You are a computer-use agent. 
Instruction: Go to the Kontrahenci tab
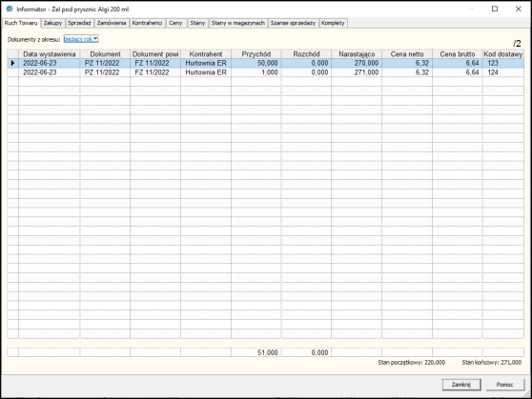pyautogui.click(x=147, y=23)
